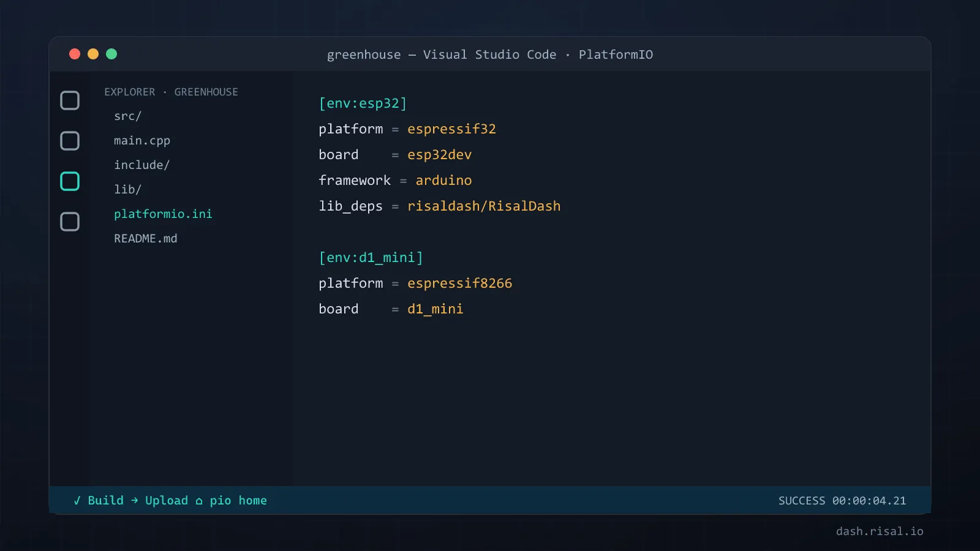The width and height of the screenshot is (980, 551).
Task: Open main.cpp in the explorer
Action: [142, 141]
